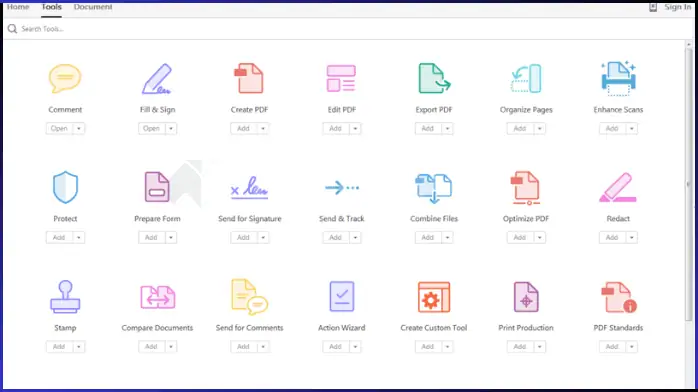
Task: Add the Compare Documents tool
Action: (151, 347)
